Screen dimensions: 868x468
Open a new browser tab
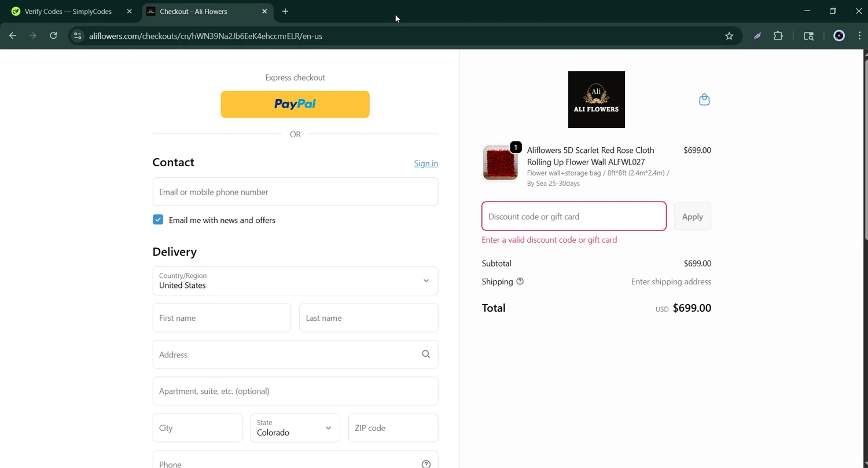tap(285, 11)
